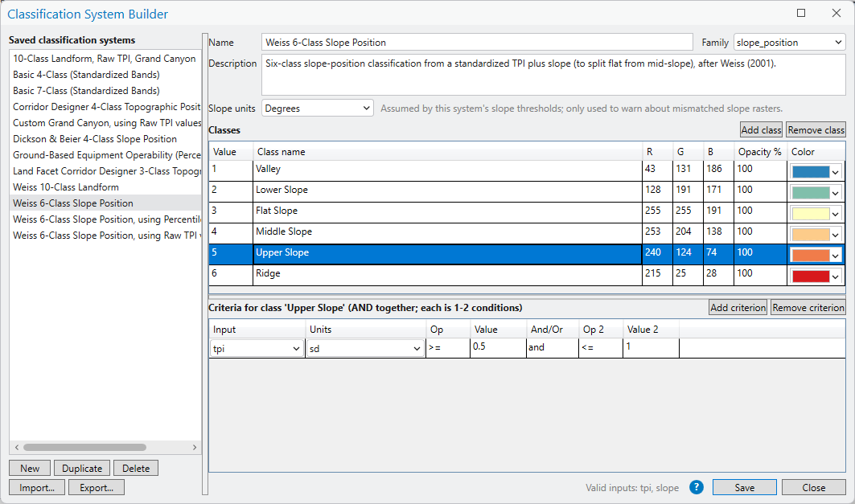Click the criterion And/Or cell 'and'
Image resolution: width=855 pixels, height=504 pixels.
(x=553, y=348)
